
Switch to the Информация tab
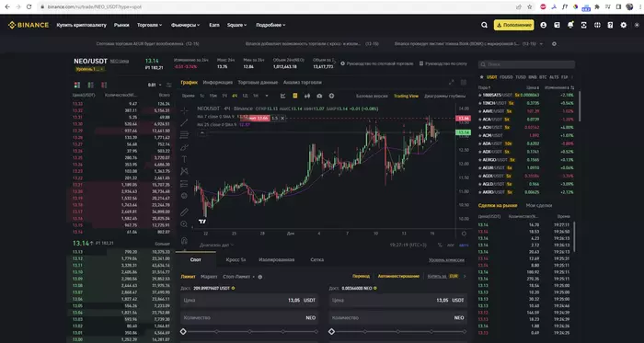pos(218,83)
